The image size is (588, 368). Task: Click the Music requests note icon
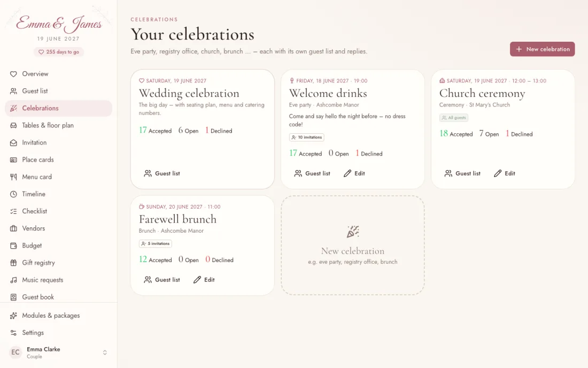13,280
